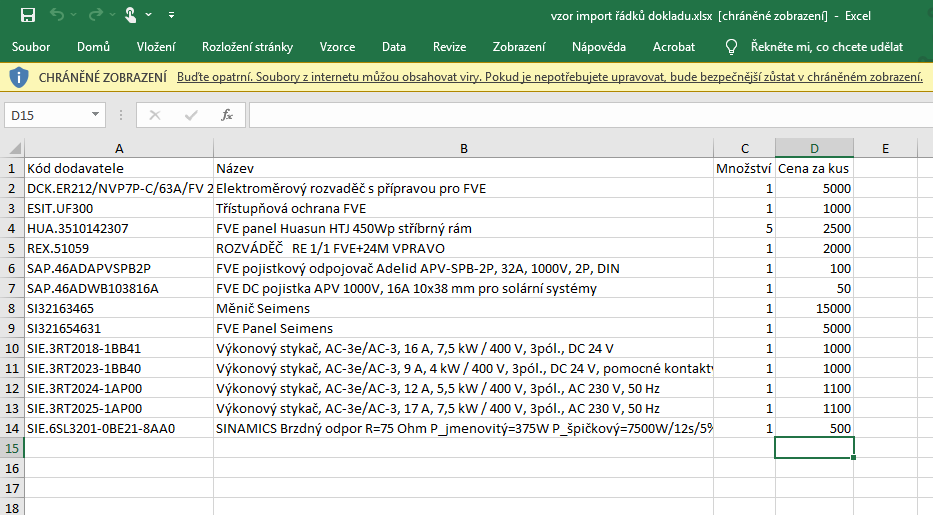Select column A header
The width and height of the screenshot is (933, 515).
pos(119,149)
